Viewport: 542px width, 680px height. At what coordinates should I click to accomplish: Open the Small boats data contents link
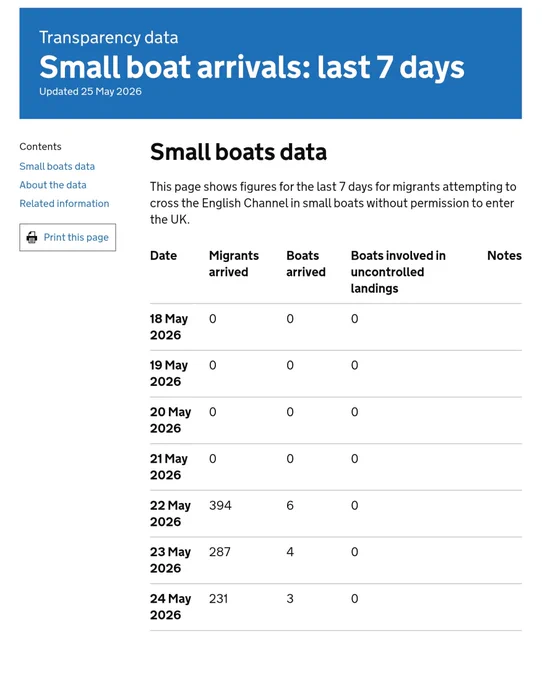click(57, 167)
